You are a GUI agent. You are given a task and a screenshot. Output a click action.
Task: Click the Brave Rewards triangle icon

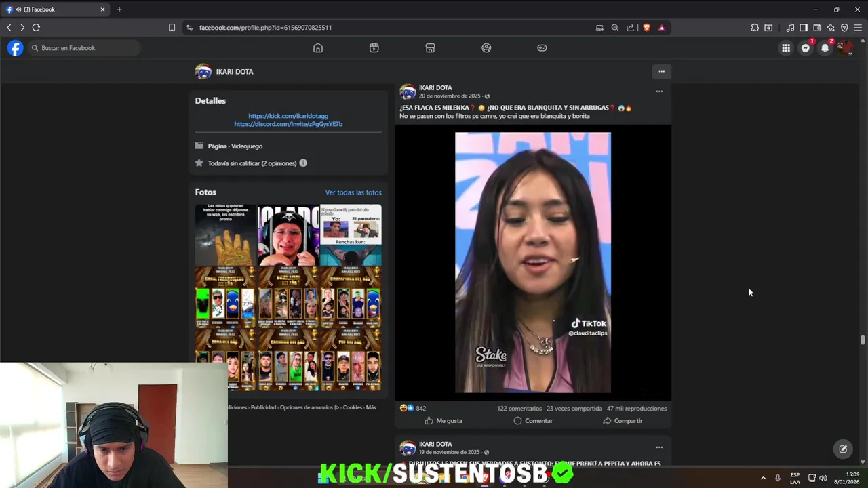click(661, 28)
